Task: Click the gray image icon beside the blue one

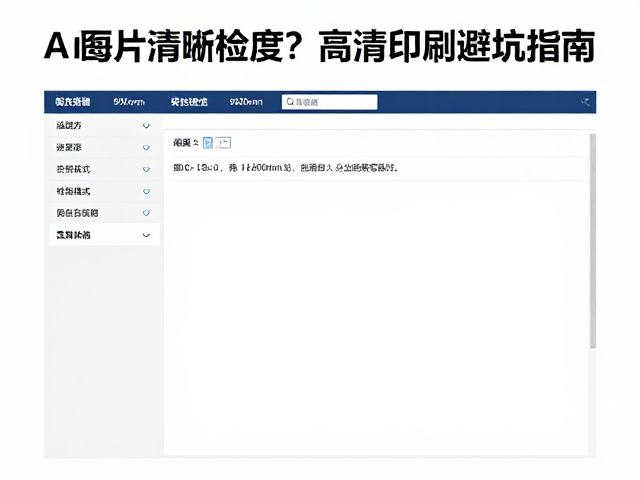Action: pos(223,143)
